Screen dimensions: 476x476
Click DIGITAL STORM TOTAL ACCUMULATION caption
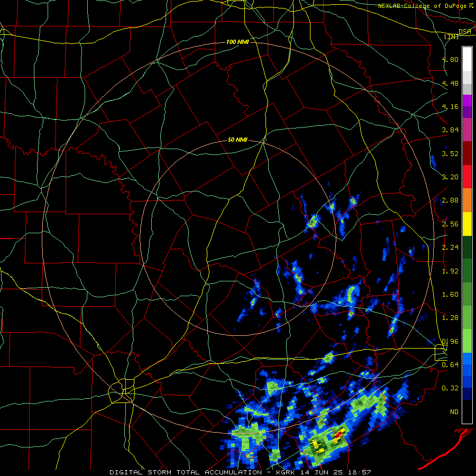point(186,472)
